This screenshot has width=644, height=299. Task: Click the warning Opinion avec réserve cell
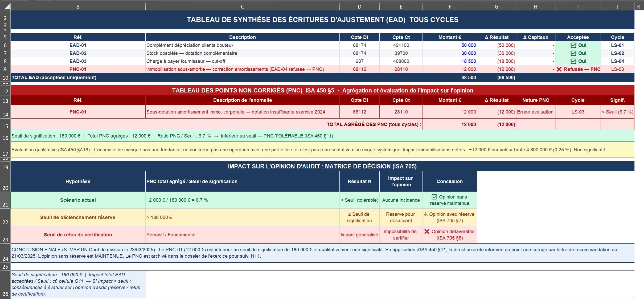pyautogui.click(x=450, y=217)
